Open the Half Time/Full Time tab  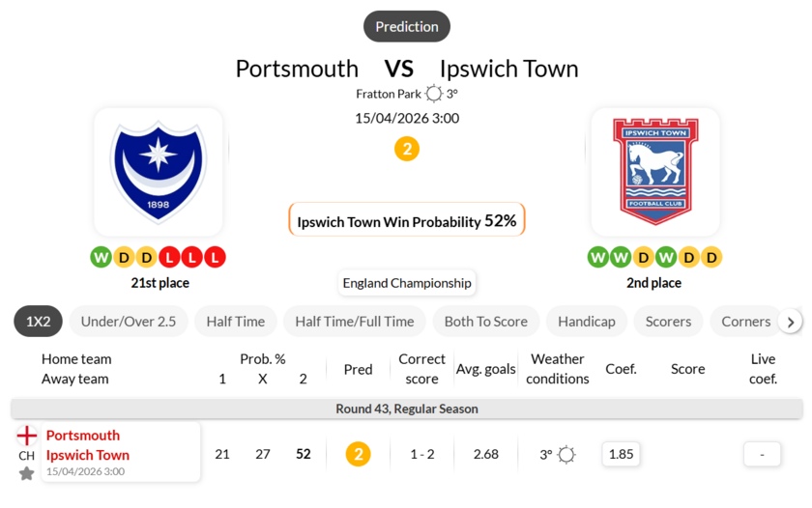click(x=355, y=322)
